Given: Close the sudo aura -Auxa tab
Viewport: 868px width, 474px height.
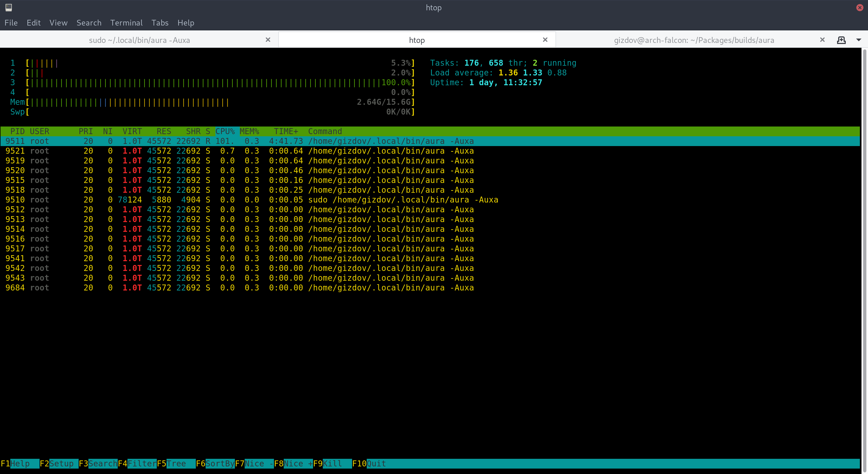Looking at the screenshot, I should [x=268, y=40].
